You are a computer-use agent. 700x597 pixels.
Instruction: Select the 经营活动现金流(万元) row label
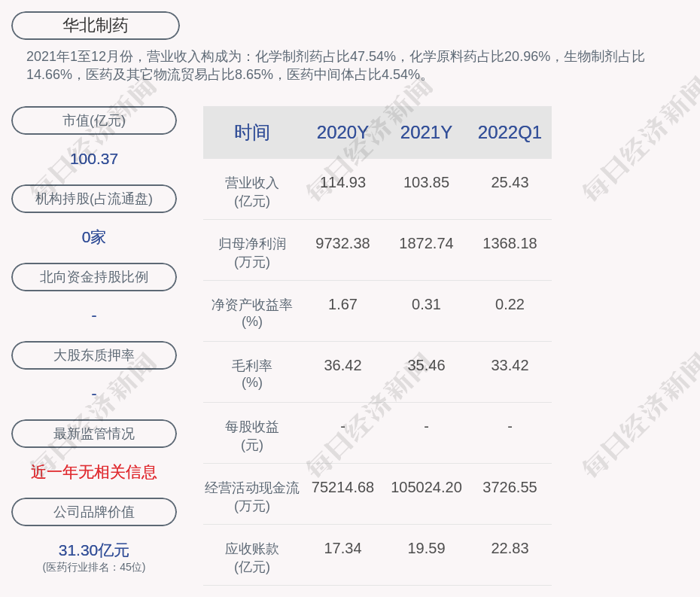point(252,497)
